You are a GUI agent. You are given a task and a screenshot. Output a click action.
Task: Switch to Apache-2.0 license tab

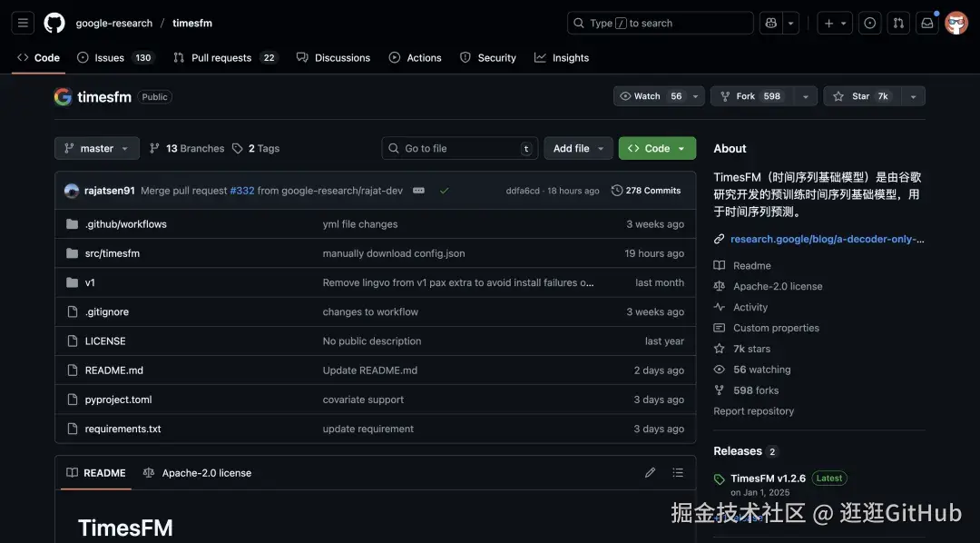pyautogui.click(x=197, y=473)
